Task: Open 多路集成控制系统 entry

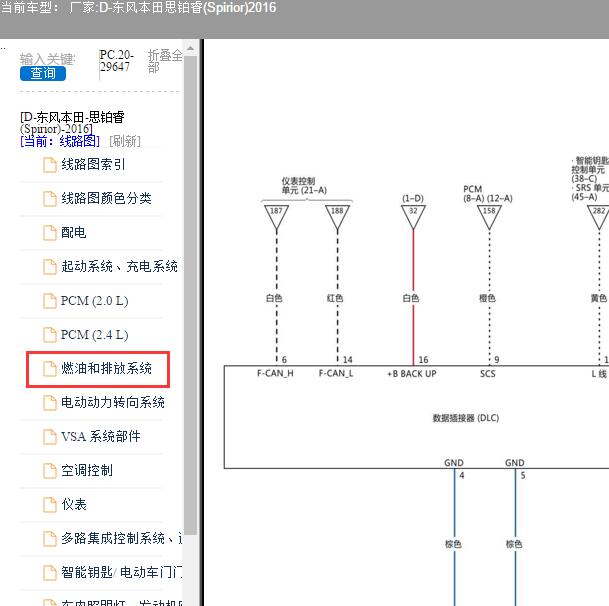Action: click(x=121, y=538)
